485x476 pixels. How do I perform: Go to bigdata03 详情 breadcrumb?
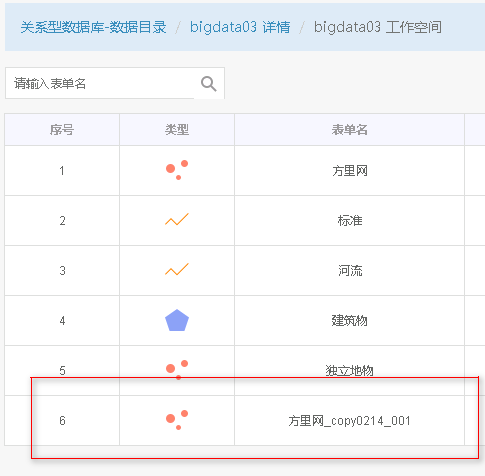(x=240, y=27)
